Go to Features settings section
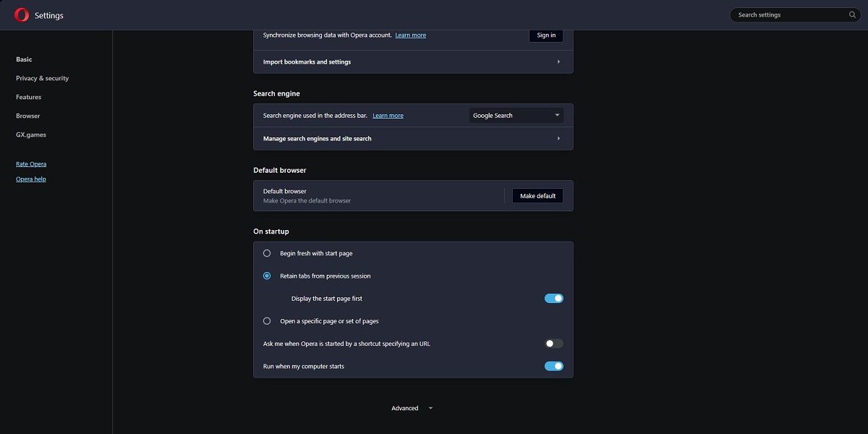Image resolution: width=868 pixels, height=434 pixels. tap(29, 97)
